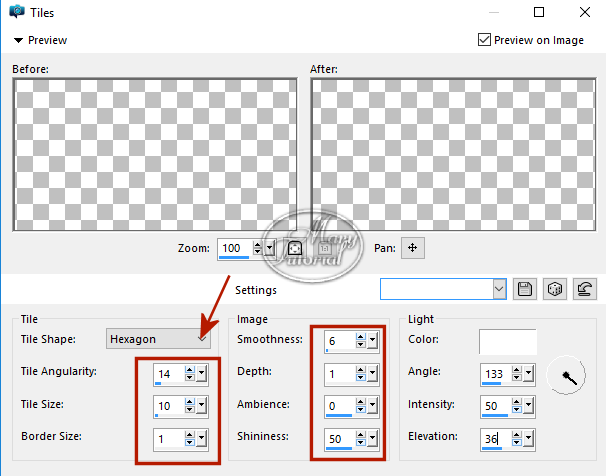Click the Reset to Default icon
606x476 pixels.
coord(586,289)
